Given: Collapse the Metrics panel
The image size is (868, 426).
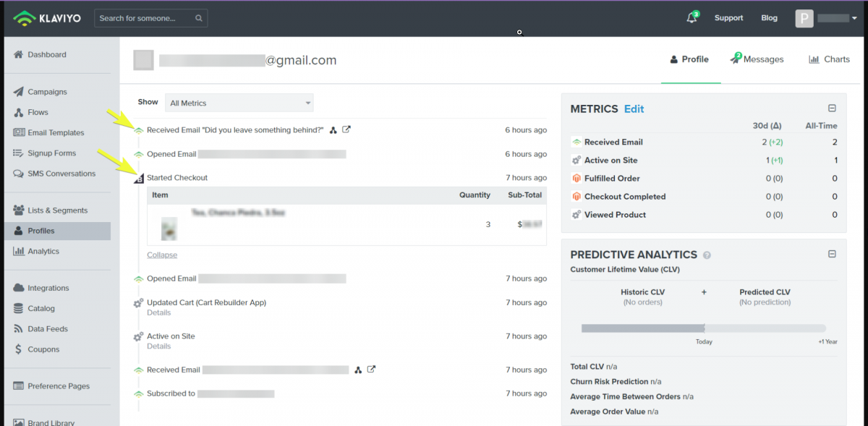Looking at the screenshot, I should [832, 108].
